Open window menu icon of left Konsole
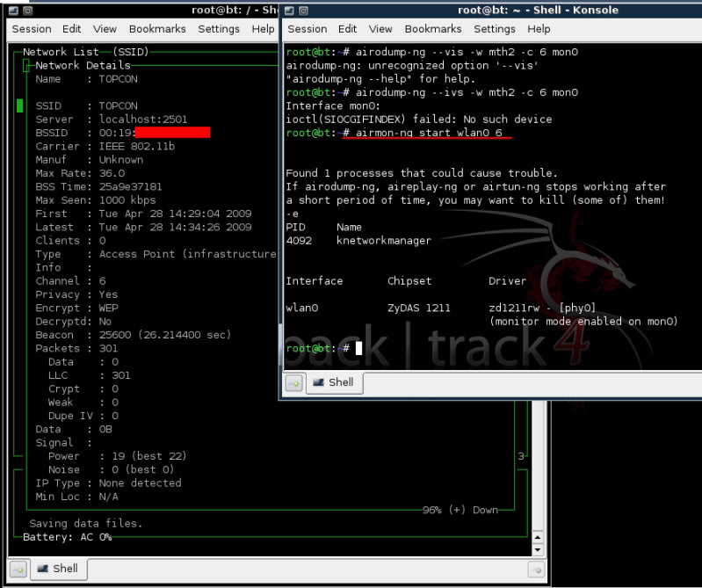Viewport: 702px width, 588px height. pyautogui.click(x=13, y=11)
